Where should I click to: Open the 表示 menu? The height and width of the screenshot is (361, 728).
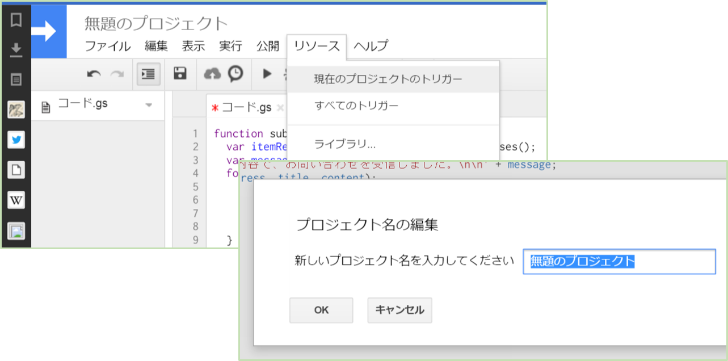point(193,46)
